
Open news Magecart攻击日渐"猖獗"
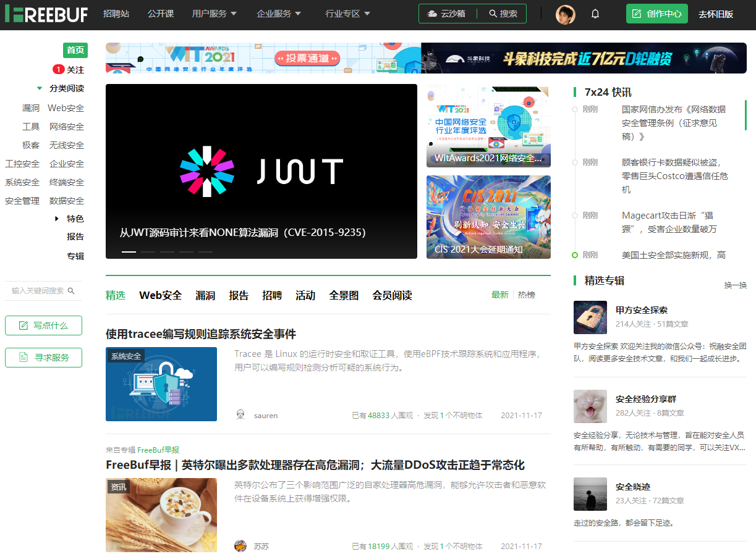coord(671,222)
